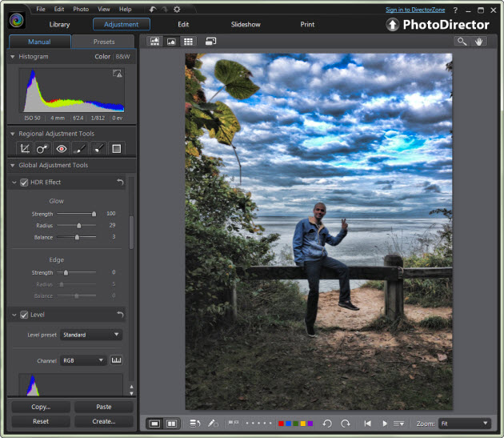Open the Slideshow module tab
504x438 pixels.
point(246,24)
